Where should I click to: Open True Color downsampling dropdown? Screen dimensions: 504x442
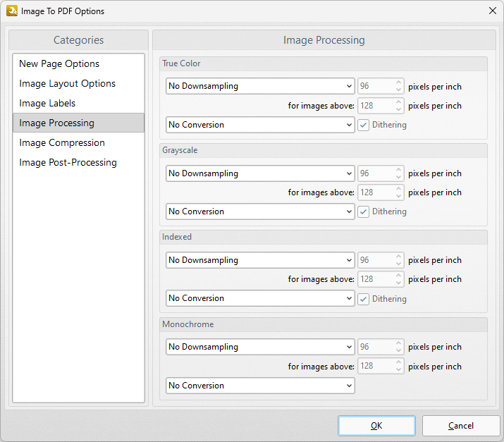[x=260, y=86]
